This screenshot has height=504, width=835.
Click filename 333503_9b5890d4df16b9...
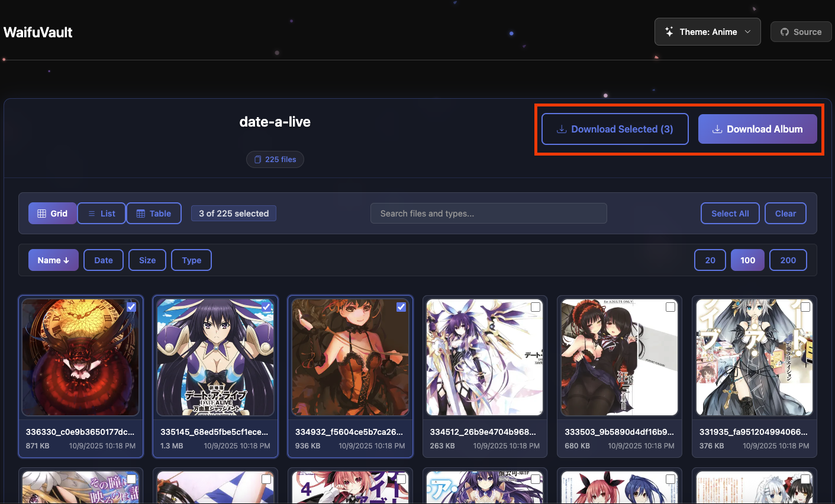coord(619,432)
